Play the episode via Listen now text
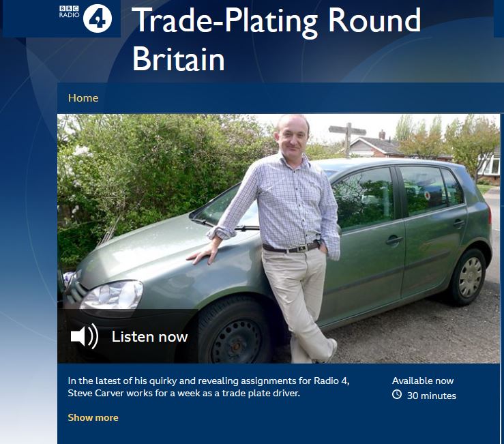 click(x=149, y=337)
